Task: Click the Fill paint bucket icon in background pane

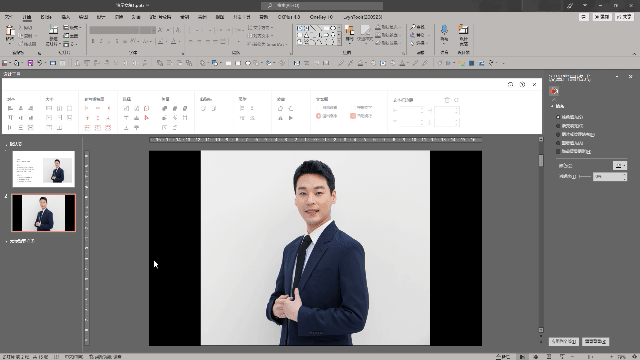Action: (x=554, y=91)
